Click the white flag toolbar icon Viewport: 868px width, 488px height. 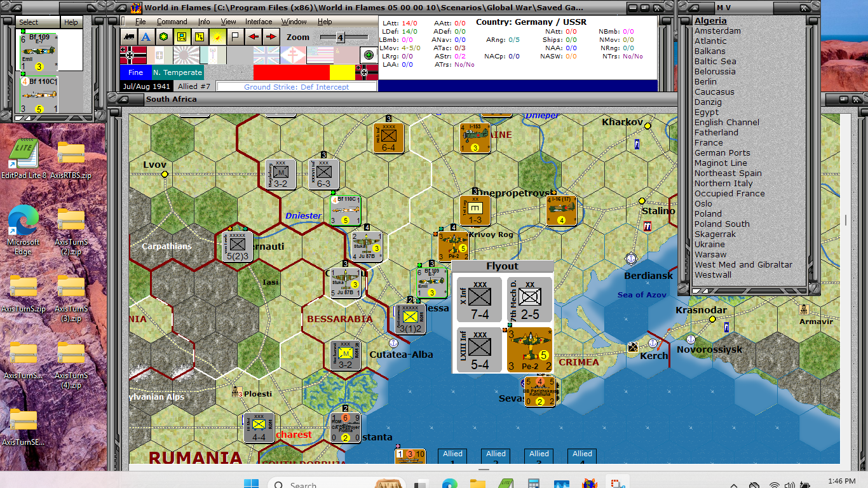pos(236,37)
